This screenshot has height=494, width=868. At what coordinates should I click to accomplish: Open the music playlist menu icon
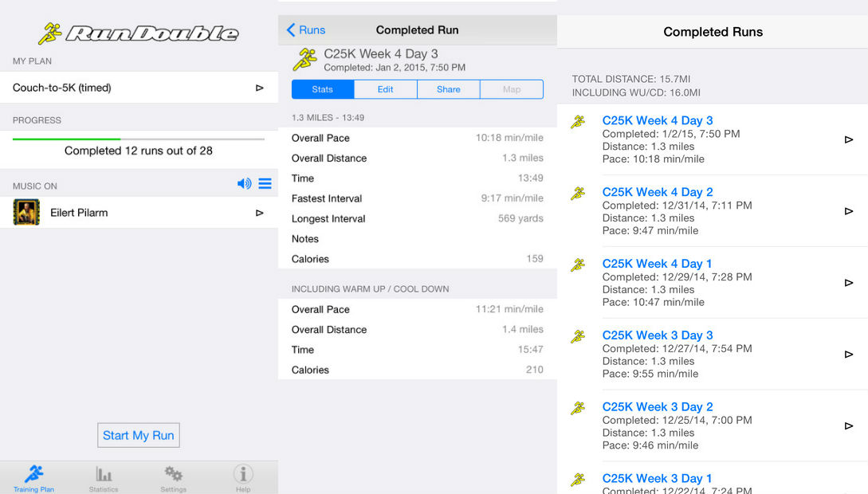point(265,184)
